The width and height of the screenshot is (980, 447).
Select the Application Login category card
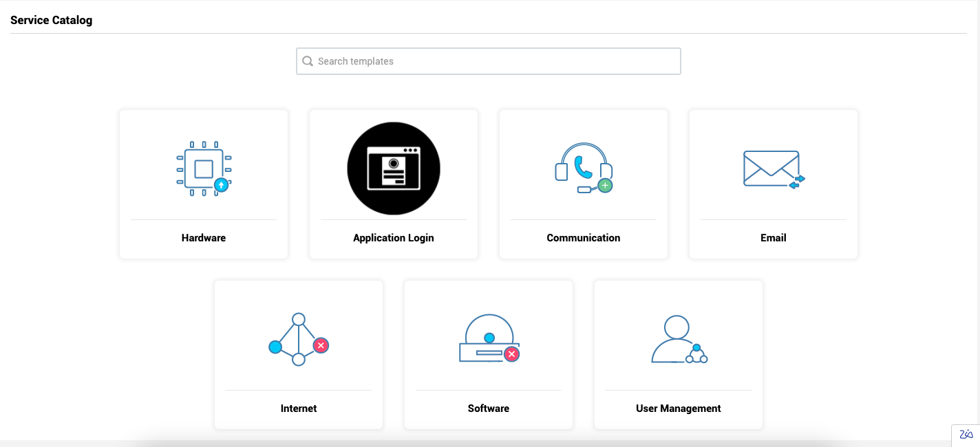point(393,184)
